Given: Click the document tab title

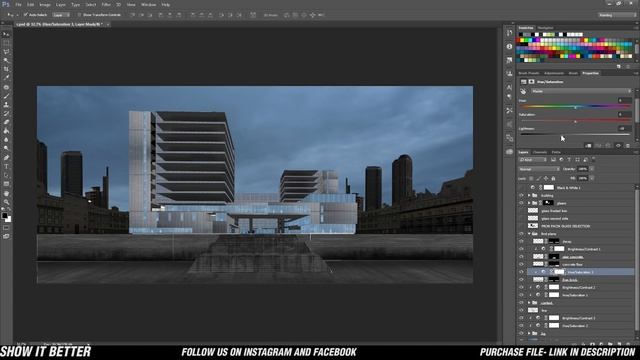Looking at the screenshot, I should [x=60, y=24].
